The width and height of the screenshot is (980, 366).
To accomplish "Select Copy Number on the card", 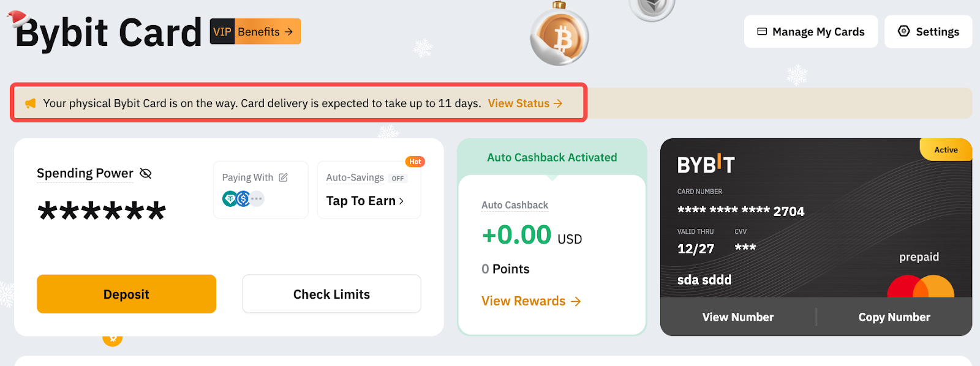I will [894, 317].
